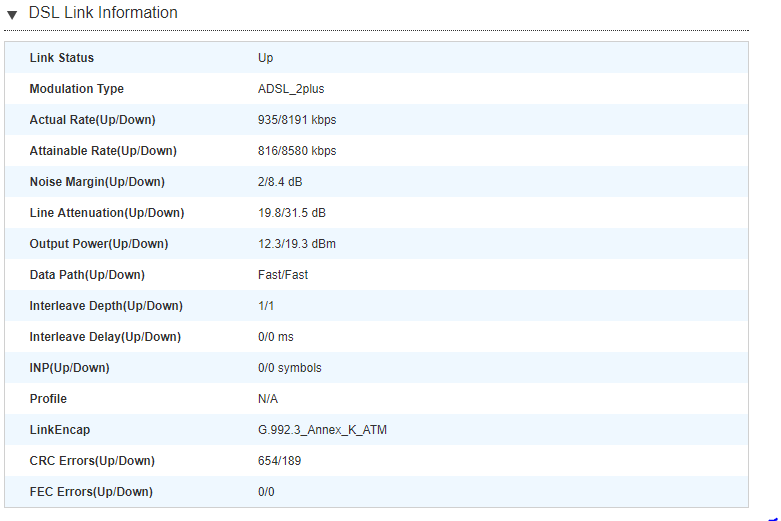The width and height of the screenshot is (781, 521).
Task: Select the Output Power(Up/Down) label
Action: click(x=99, y=244)
